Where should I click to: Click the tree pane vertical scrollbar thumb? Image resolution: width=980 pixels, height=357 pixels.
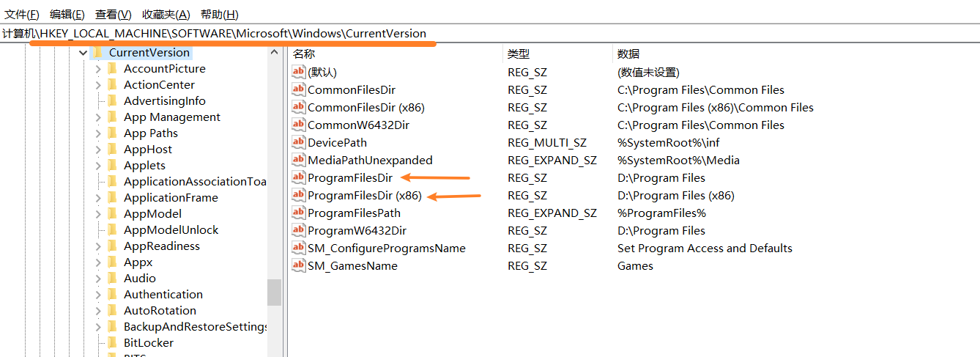[x=275, y=292]
